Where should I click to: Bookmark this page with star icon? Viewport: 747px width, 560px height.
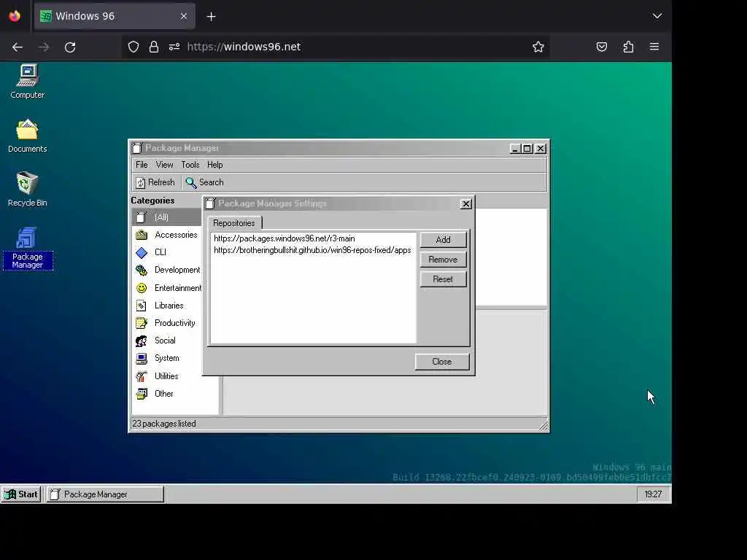538,47
